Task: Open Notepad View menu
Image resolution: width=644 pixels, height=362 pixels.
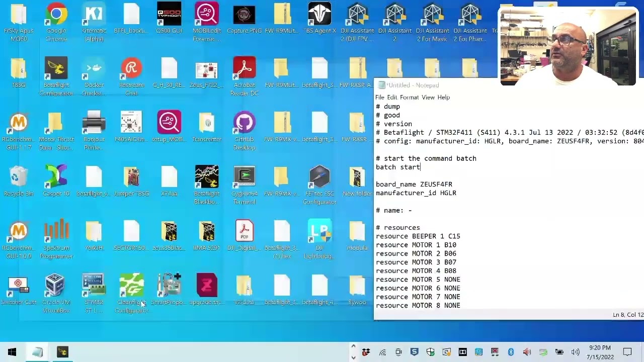Action: 428,97
